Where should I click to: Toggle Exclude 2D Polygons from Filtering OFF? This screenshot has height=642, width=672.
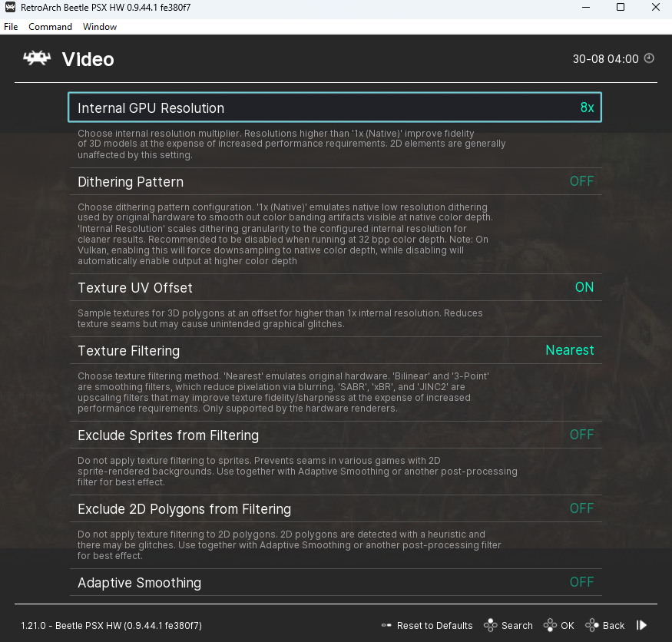coord(581,508)
